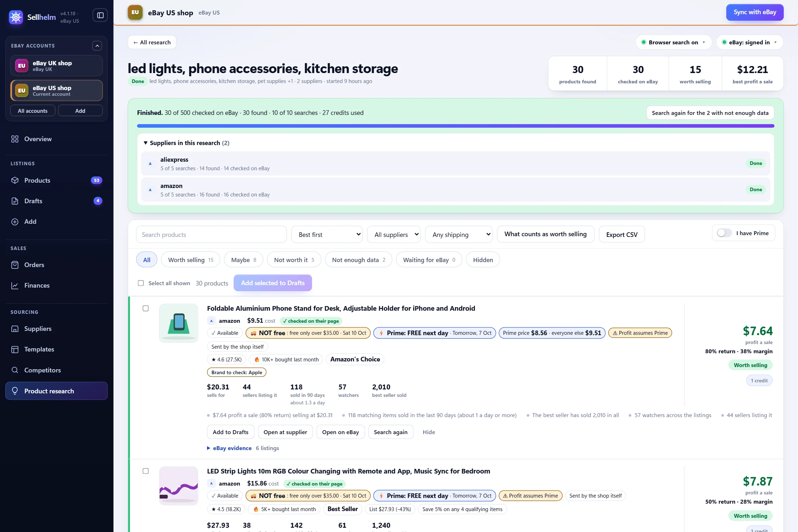Open the Any shipping dropdown
The height and width of the screenshot is (532, 798).
click(459, 234)
